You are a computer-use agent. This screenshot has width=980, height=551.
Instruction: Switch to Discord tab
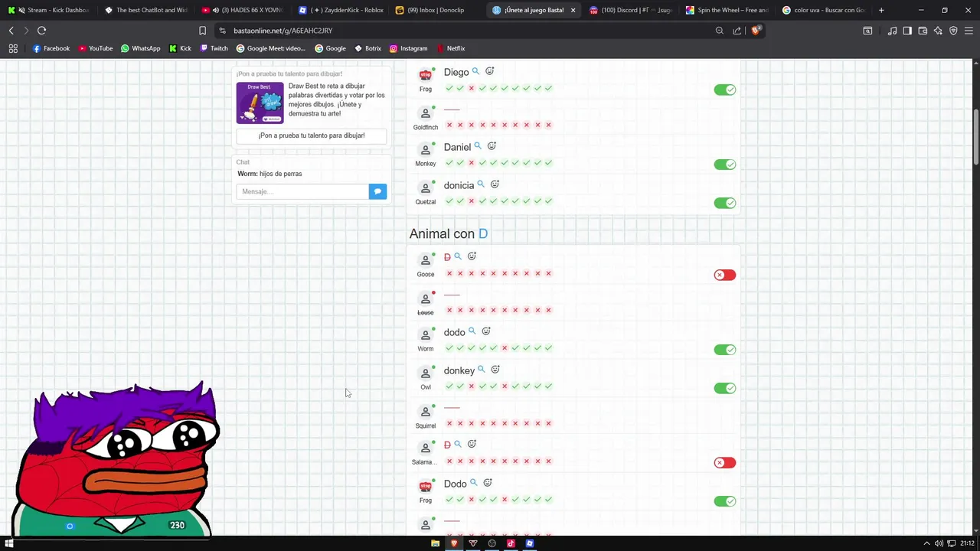click(x=631, y=10)
